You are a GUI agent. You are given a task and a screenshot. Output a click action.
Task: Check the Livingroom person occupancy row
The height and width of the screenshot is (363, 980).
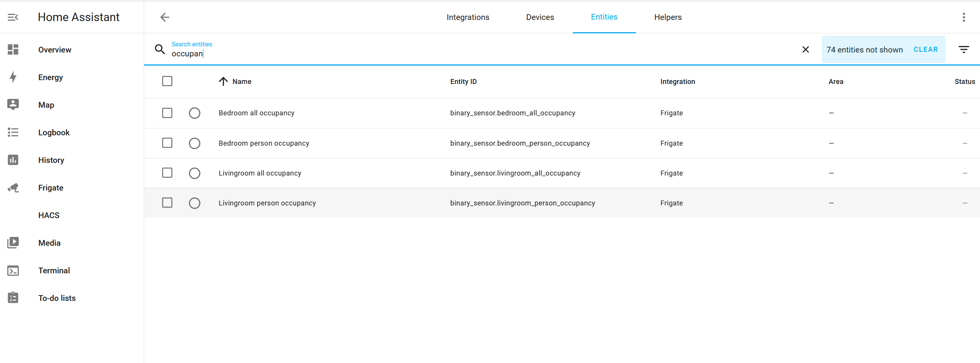[167, 203]
